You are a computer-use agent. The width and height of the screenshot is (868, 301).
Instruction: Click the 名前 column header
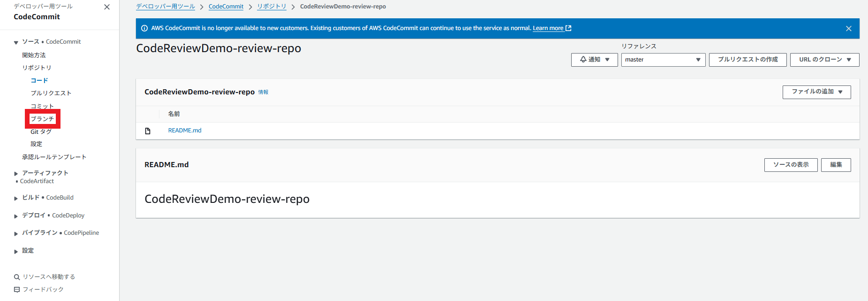coord(174,114)
